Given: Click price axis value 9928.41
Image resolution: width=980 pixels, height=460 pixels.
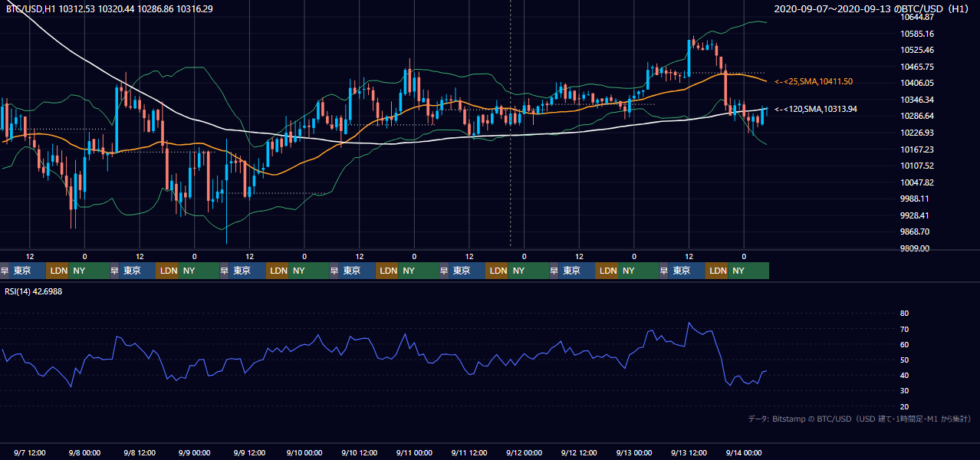Looking at the screenshot, I should coord(915,215).
